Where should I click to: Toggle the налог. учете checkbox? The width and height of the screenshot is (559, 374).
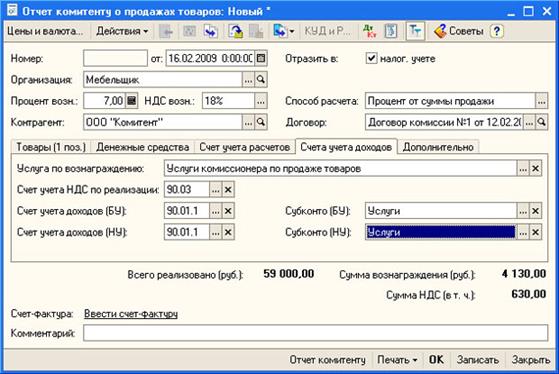[x=371, y=58]
